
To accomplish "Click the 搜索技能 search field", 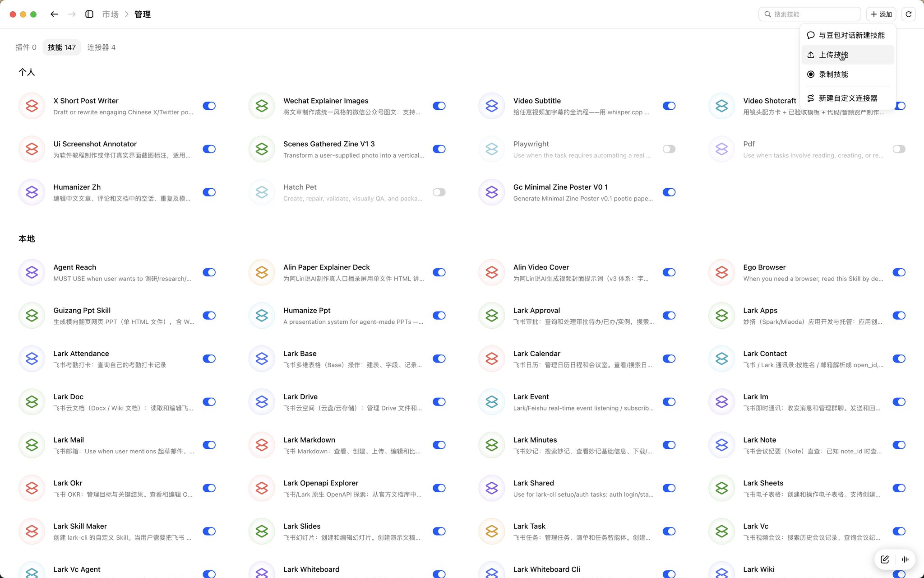I will click(x=810, y=14).
